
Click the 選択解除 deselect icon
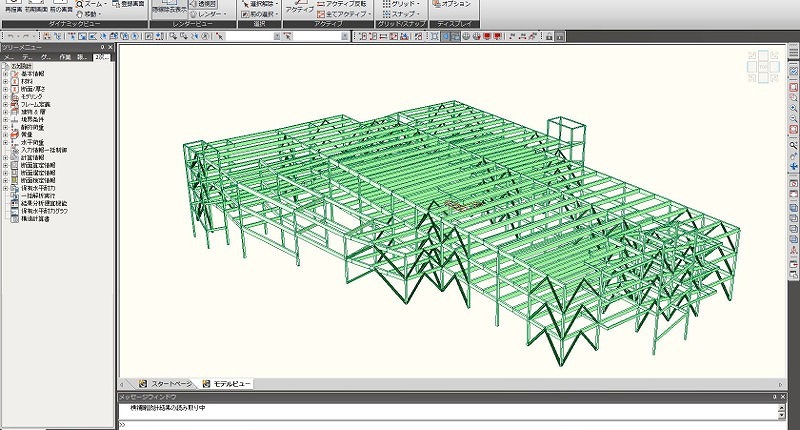(x=259, y=3)
